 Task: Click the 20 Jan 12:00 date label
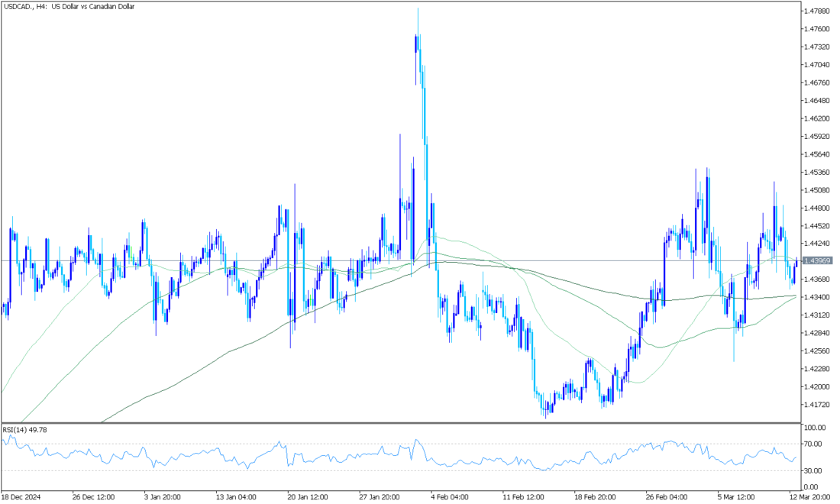(x=308, y=496)
